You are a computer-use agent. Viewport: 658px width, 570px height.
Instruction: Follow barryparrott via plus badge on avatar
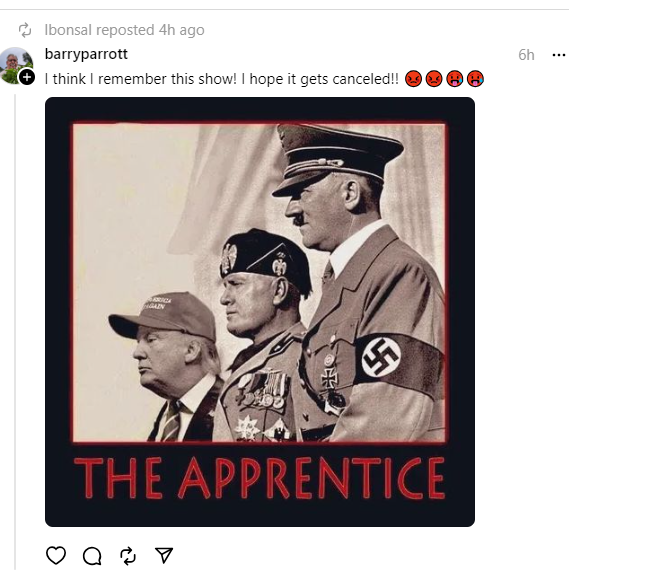27,77
